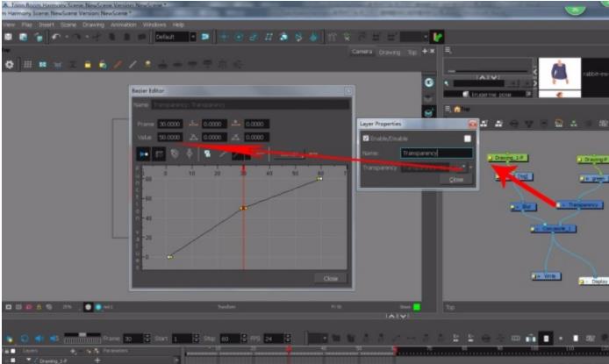Select the blue-sweater library thumbnail
The height and width of the screenshot is (364, 609).
tap(559, 74)
